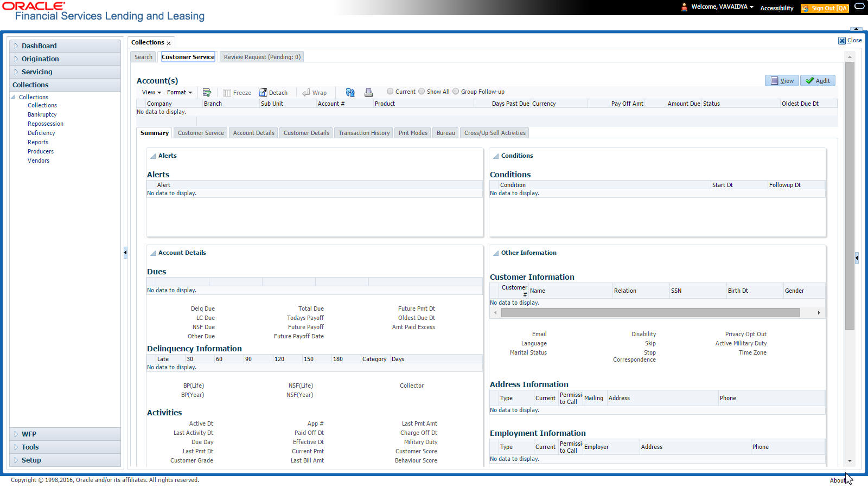Image resolution: width=868 pixels, height=488 pixels.
Task: Click the Freeze columns toolbar item
Action: point(237,93)
